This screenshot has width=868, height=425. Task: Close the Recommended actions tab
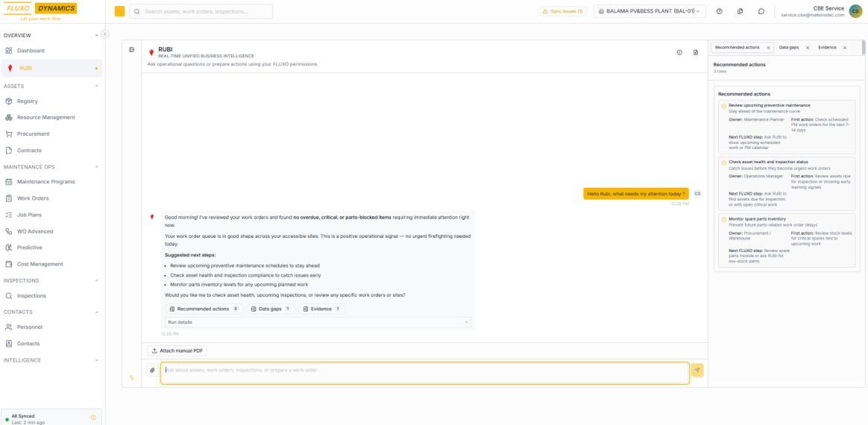(768, 48)
